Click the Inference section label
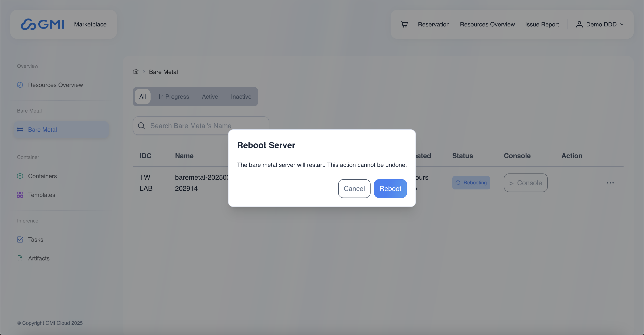 click(x=27, y=221)
